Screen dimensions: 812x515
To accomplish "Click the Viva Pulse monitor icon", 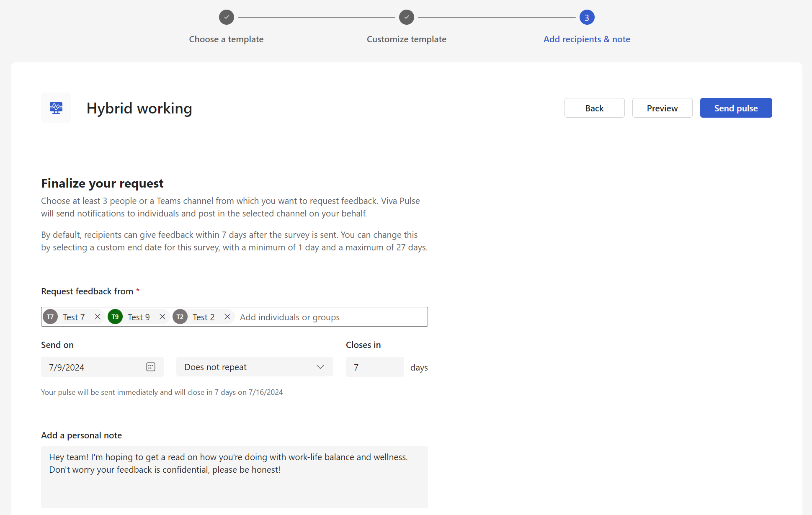I will [56, 108].
